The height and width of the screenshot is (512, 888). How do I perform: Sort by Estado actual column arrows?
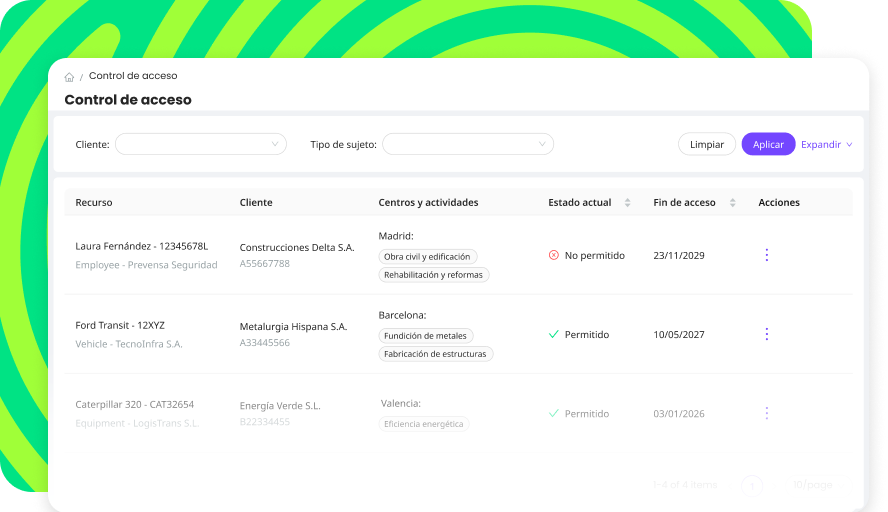tap(627, 203)
